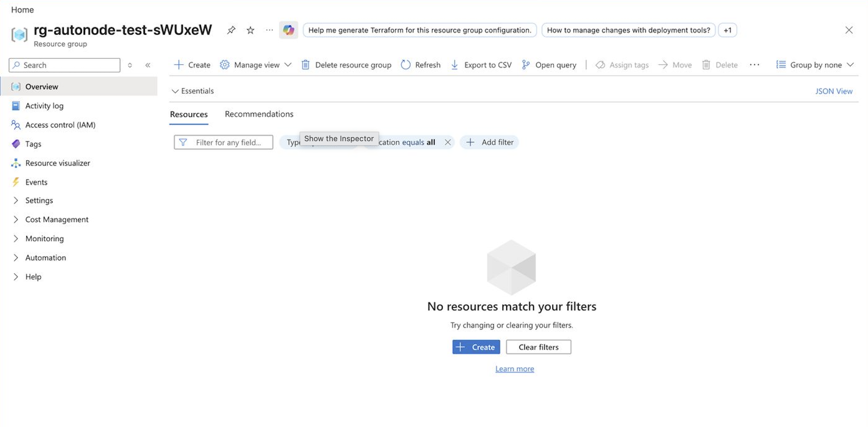Open the Manage view dropdown

pyautogui.click(x=256, y=65)
